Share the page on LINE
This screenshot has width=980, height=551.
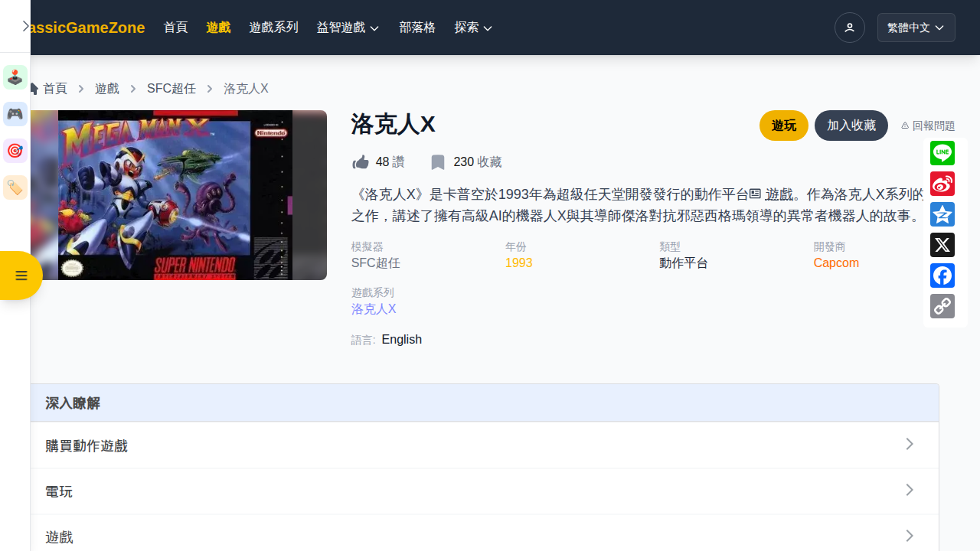point(942,153)
